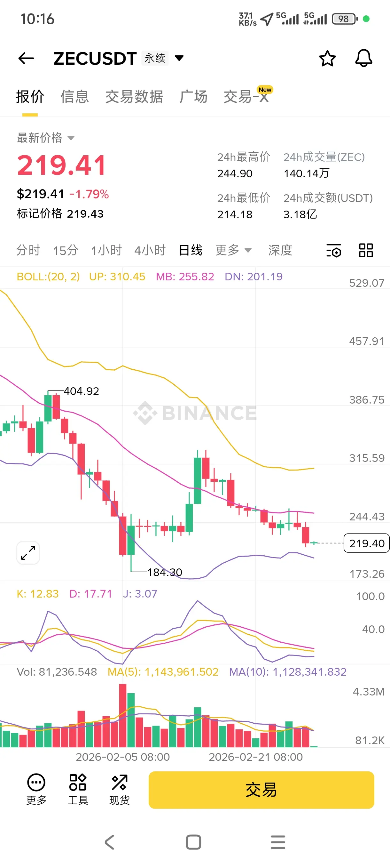
Task: Select the 报价 tab
Action: pos(30,97)
